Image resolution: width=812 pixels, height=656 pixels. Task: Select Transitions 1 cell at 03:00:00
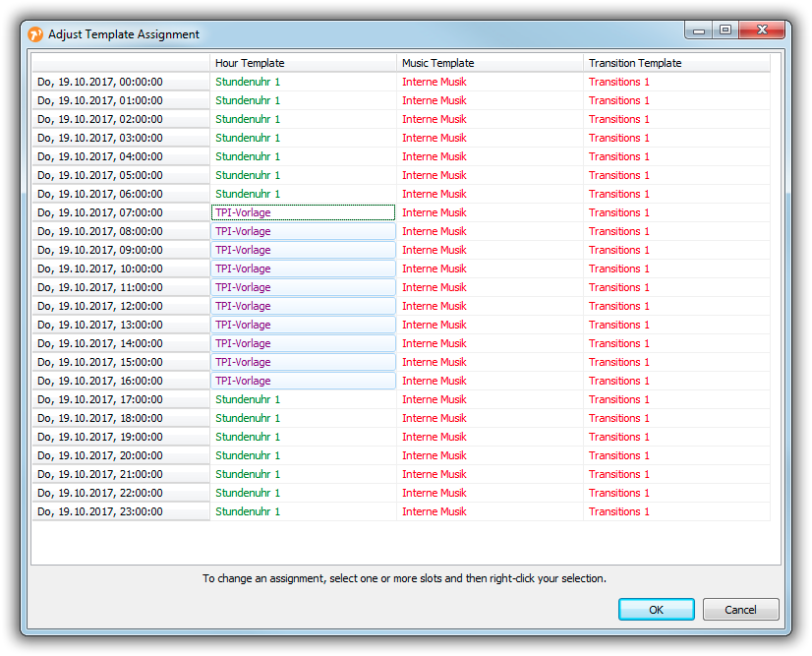point(676,138)
